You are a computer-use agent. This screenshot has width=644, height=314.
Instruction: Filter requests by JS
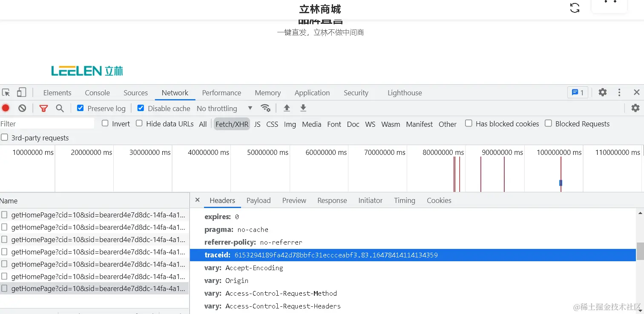[257, 124]
